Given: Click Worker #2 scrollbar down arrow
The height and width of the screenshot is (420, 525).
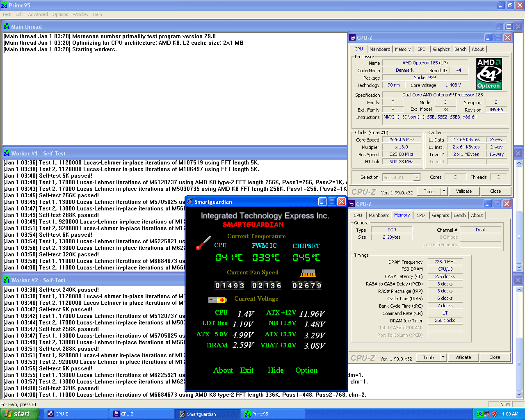Looking at the screenshot, I should coord(519,395).
